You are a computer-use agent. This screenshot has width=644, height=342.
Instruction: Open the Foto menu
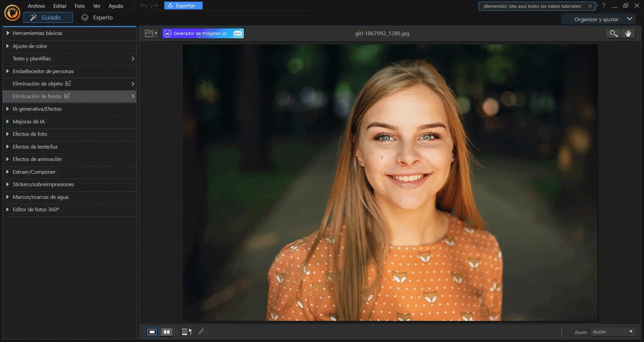(79, 6)
